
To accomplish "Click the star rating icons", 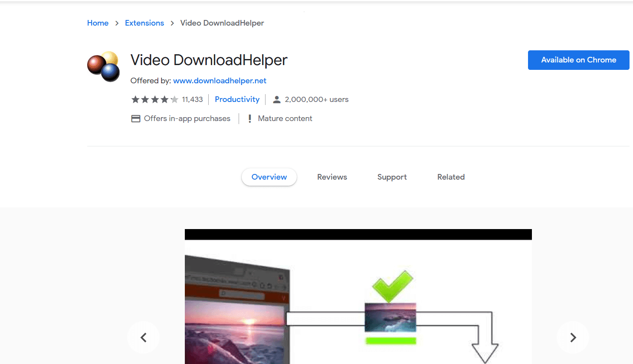I will [x=155, y=100].
